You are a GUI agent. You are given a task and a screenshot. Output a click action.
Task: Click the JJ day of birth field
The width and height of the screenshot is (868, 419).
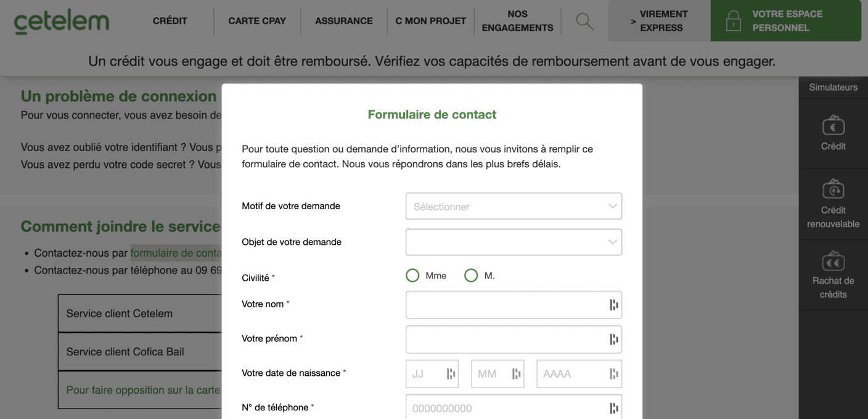[x=432, y=374]
